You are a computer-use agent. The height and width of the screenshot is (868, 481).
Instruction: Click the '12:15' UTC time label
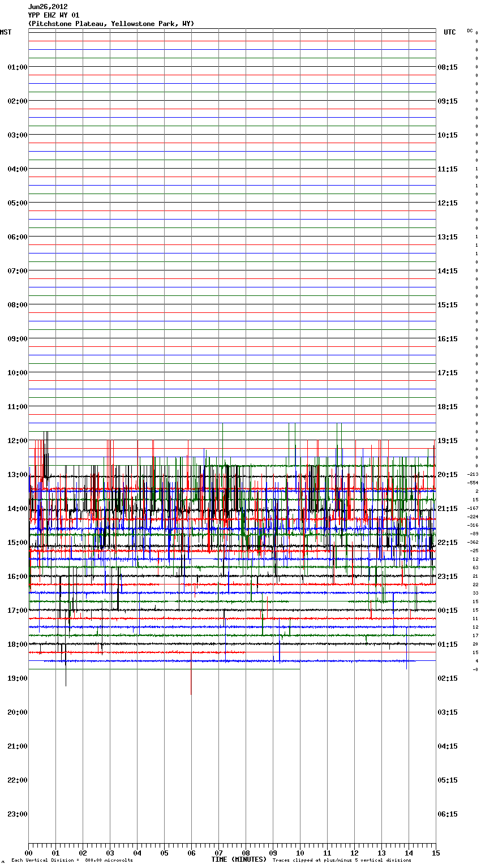pyautogui.click(x=448, y=203)
